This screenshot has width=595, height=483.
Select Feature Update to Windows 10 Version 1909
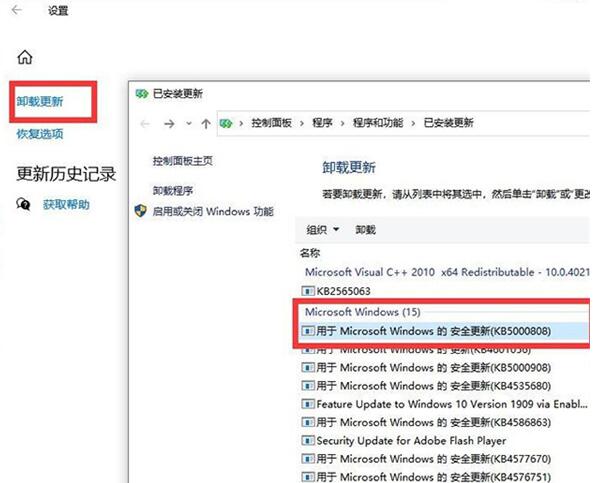point(452,404)
